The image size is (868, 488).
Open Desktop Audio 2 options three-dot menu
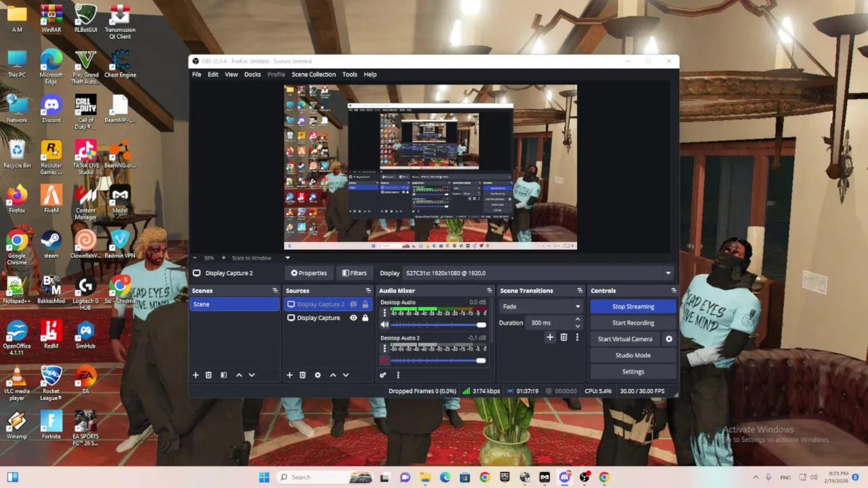(384, 348)
